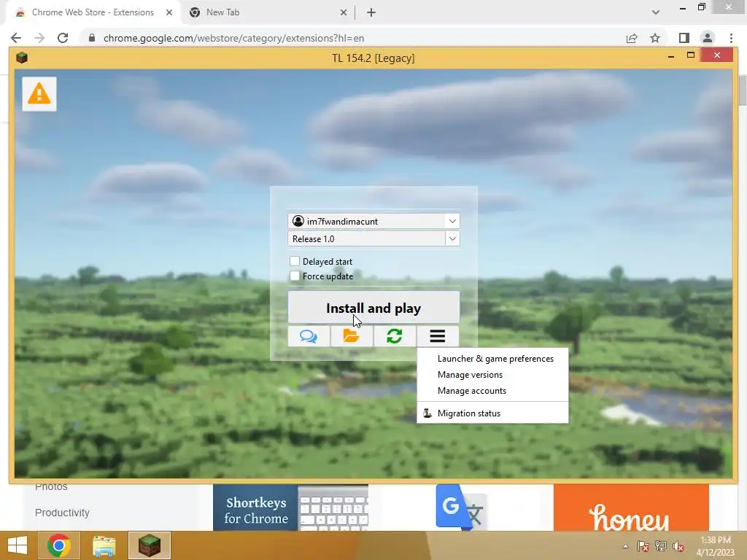
Task: Show hidden tray icons arrow
Action: tap(625, 546)
